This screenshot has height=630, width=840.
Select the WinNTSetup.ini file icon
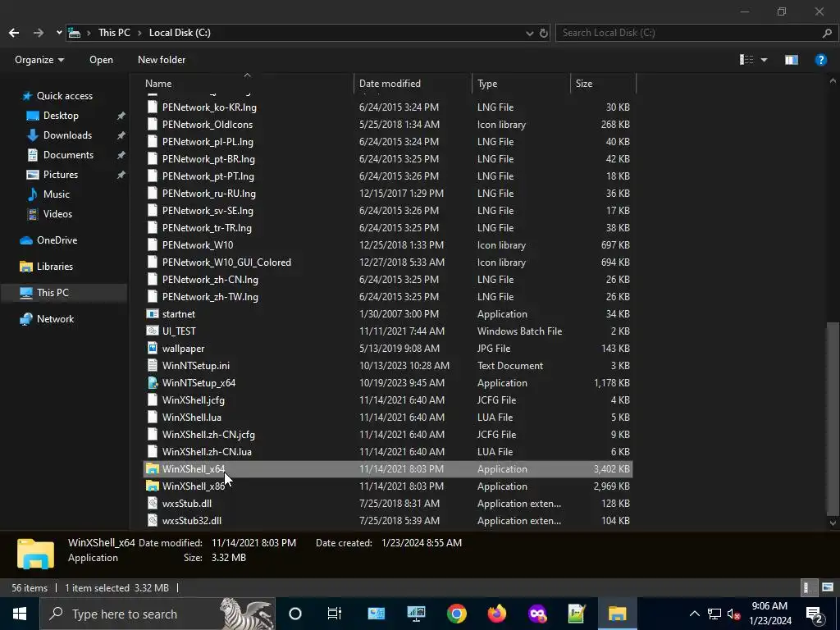[x=153, y=365]
